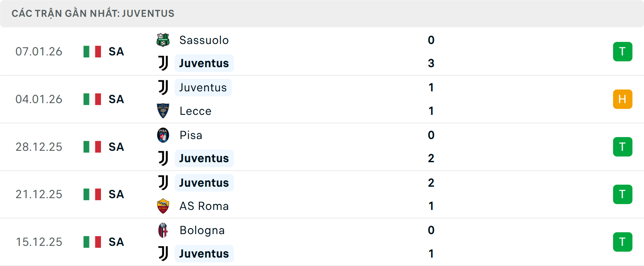Toggle the T result marker for Pisa match

click(x=623, y=147)
